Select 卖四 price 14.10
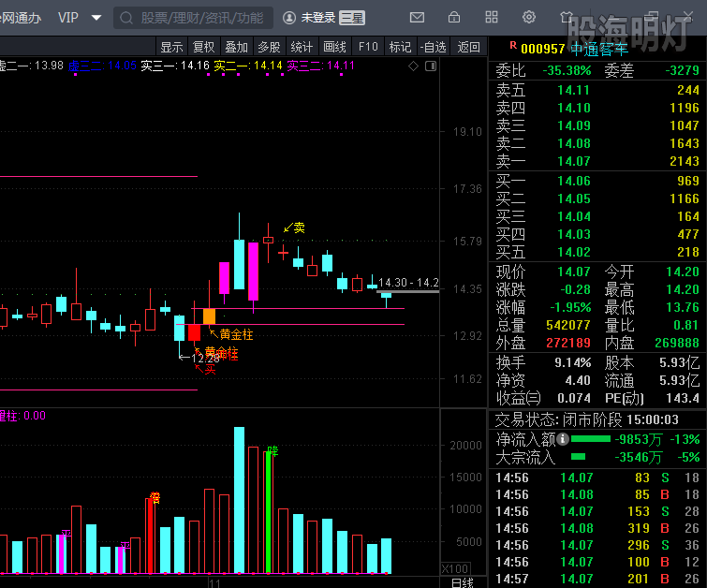The image size is (707, 588). coord(573,108)
